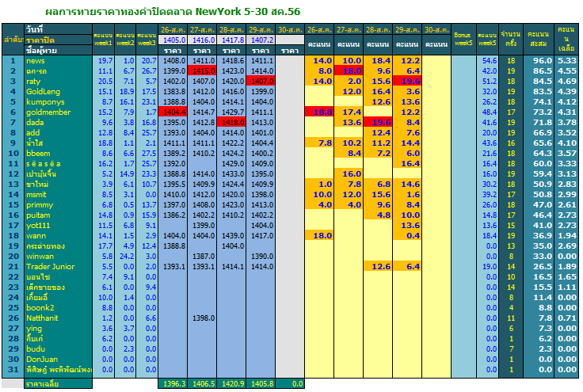
Task: Select cumulative score 83.5 in GoldLeng row
Action: tap(538, 91)
